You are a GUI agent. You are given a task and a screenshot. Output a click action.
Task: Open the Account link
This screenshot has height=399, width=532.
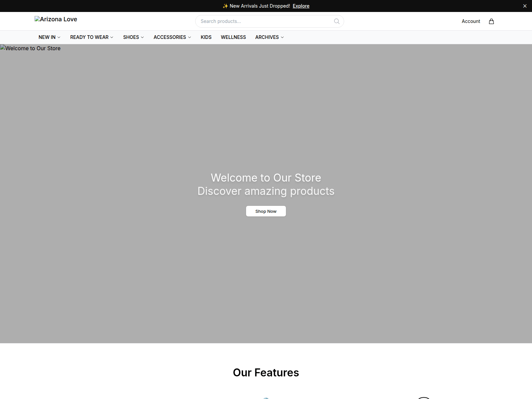pos(471,21)
